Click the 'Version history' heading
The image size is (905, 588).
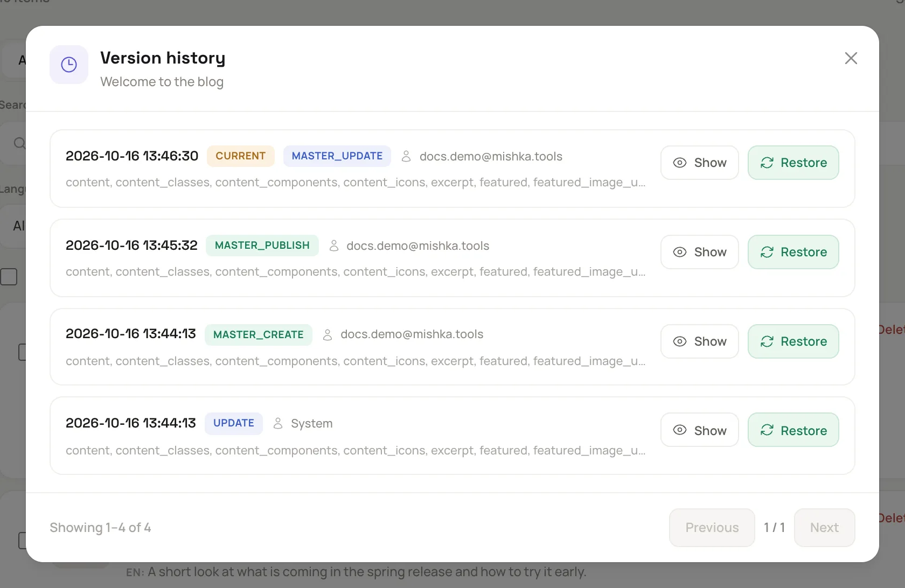coord(163,58)
